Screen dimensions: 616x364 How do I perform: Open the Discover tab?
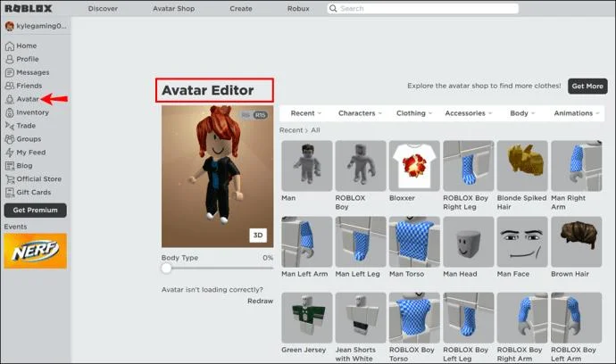coord(103,9)
